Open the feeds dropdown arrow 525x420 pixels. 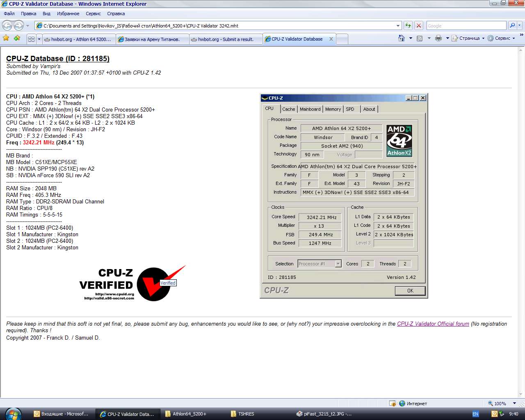point(429,38)
